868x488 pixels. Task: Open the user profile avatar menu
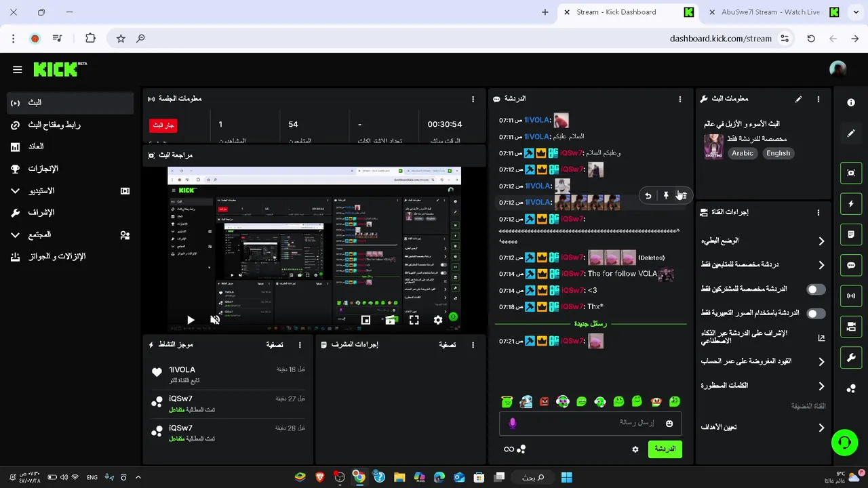838,69
